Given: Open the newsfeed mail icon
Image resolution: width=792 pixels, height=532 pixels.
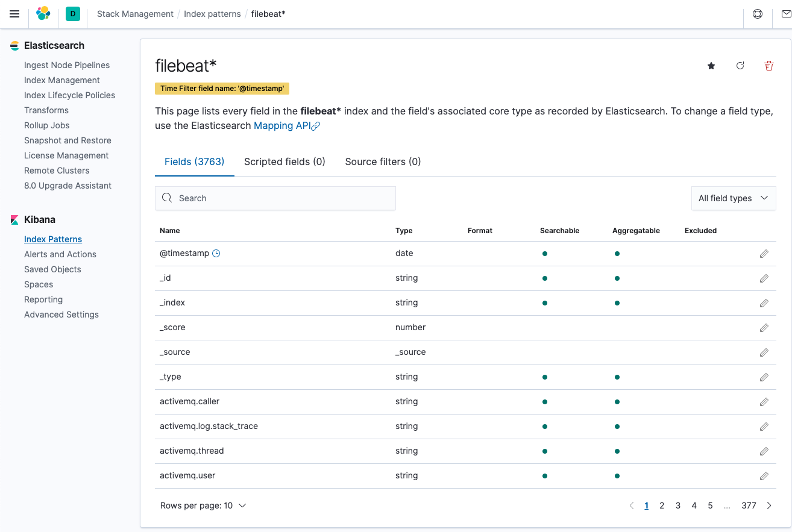Looking at the screenshot, I should coord(786,14).
